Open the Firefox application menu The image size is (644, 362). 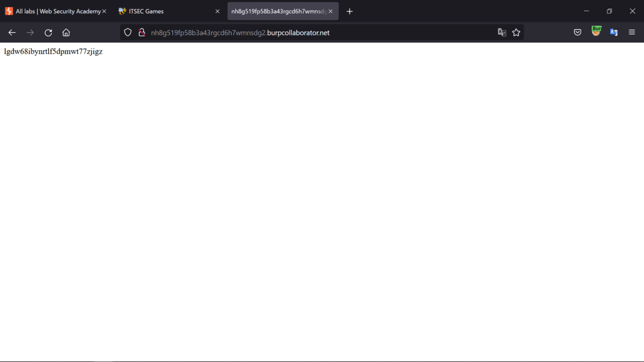pos(632,33)
